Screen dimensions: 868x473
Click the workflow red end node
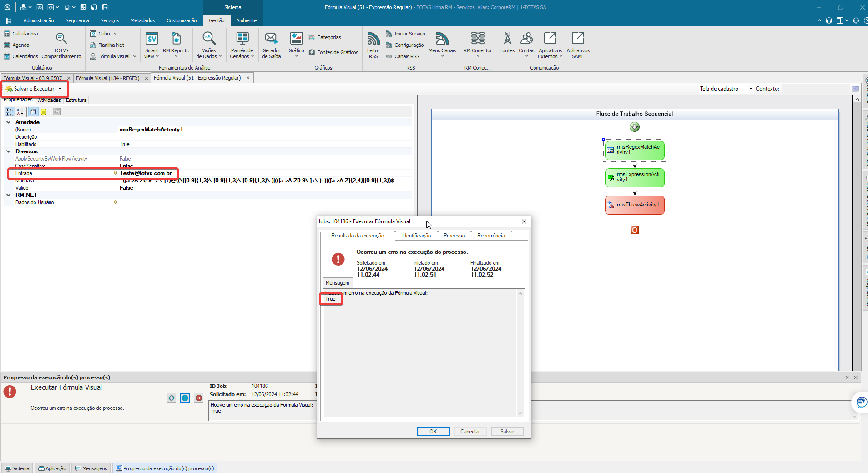click(635, 230)
